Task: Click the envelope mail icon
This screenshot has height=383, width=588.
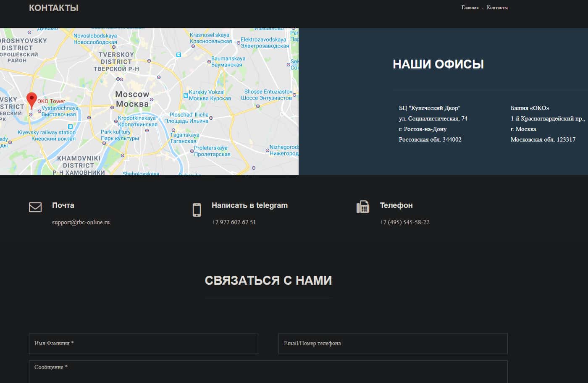Action: click(35, 207)
